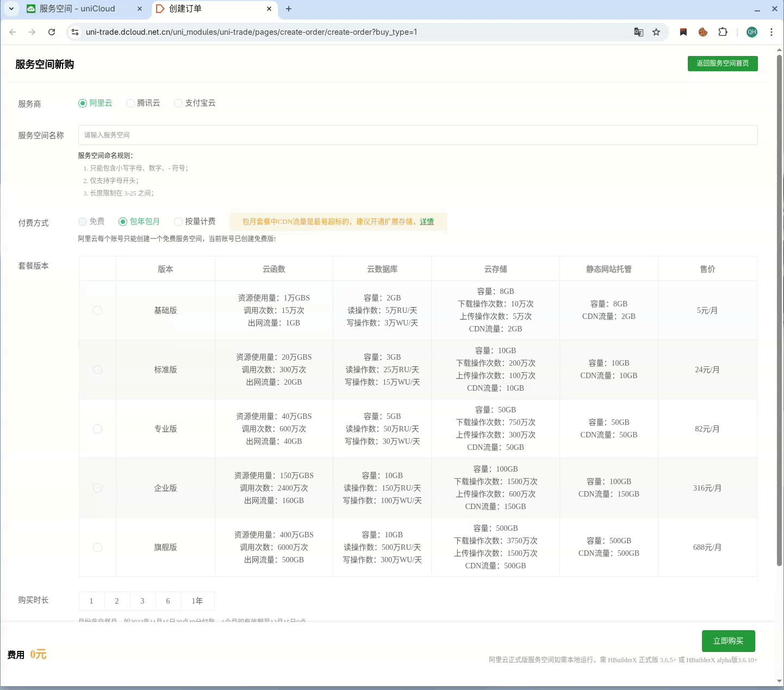Select 包年包月 payment option

pos(139,222)
